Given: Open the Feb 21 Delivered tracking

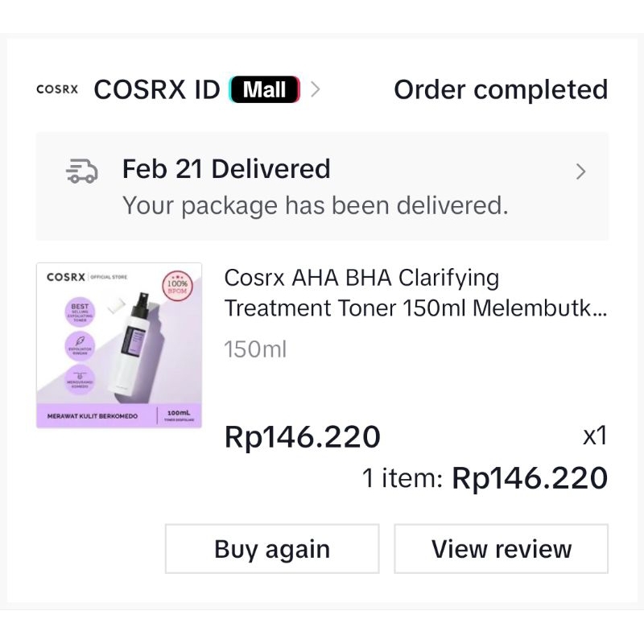Looking at the screenshot, I should click(x=226, y=169).
